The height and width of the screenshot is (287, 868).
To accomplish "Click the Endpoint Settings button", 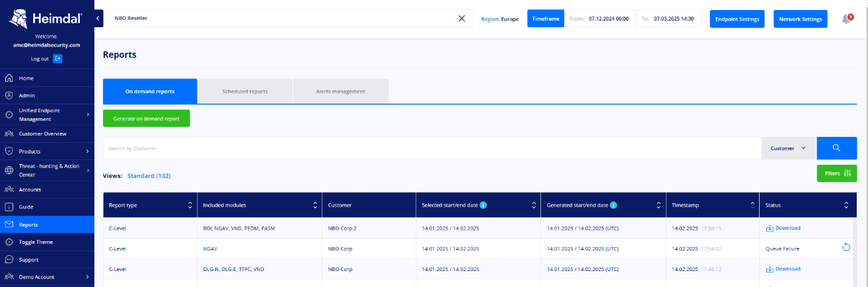I will 737,19.
